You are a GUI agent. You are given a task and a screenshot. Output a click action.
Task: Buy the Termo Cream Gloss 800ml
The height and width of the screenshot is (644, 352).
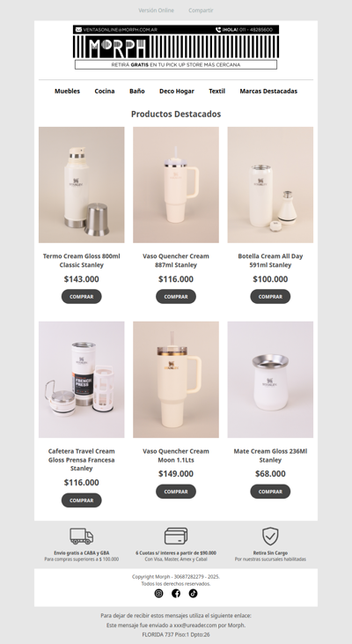click(82, 297)
